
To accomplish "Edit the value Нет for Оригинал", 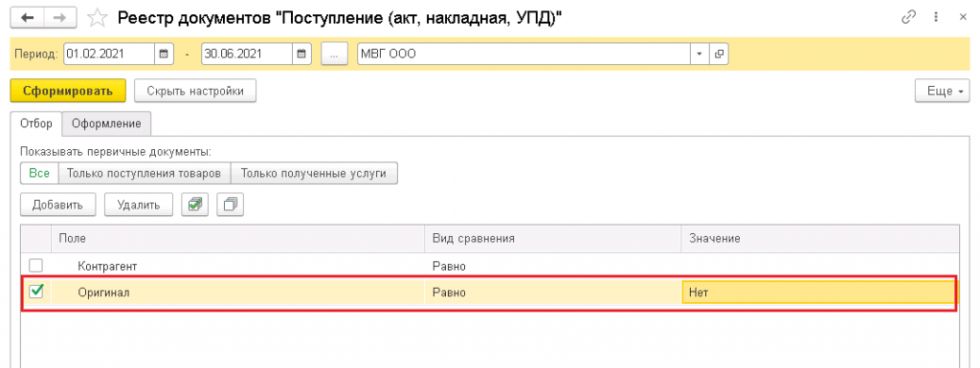I will click(x=819, y=292).
